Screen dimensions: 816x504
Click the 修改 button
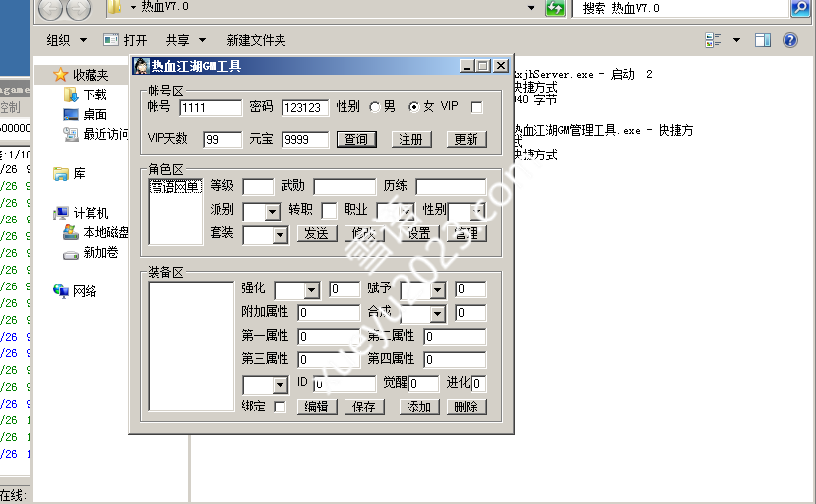[364, 233]
